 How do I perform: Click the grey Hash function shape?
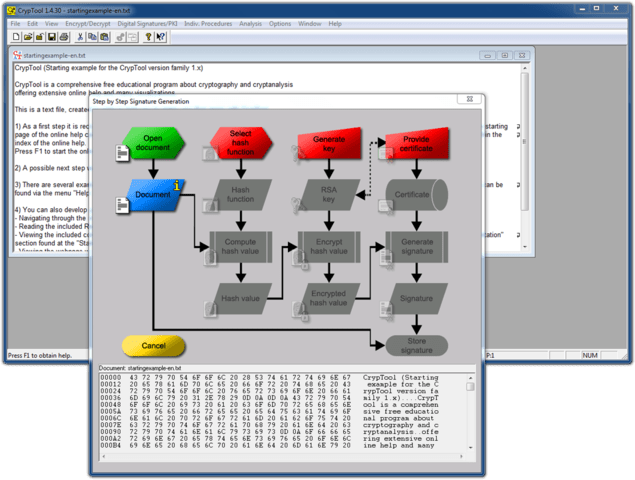[241, 195]
